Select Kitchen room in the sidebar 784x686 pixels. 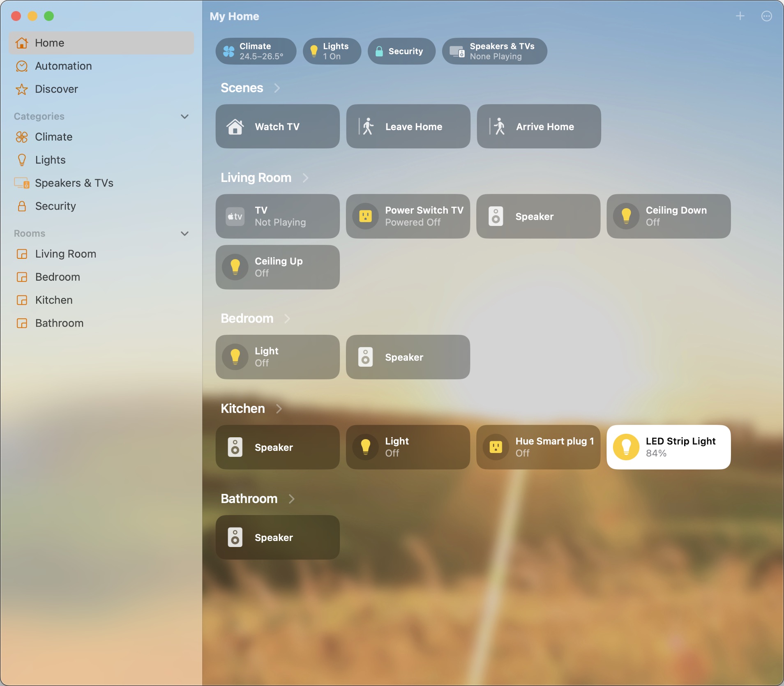click(53, 300)
